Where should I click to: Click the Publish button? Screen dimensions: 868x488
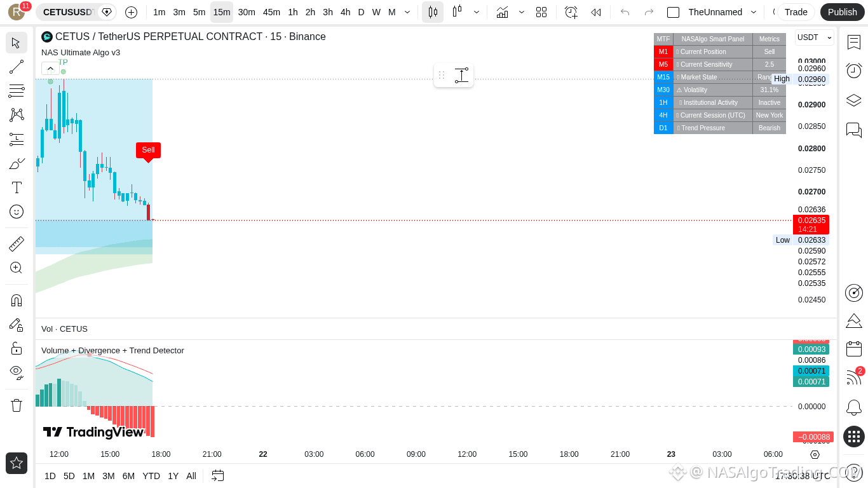pyautogui.click(x=842, y=12)
